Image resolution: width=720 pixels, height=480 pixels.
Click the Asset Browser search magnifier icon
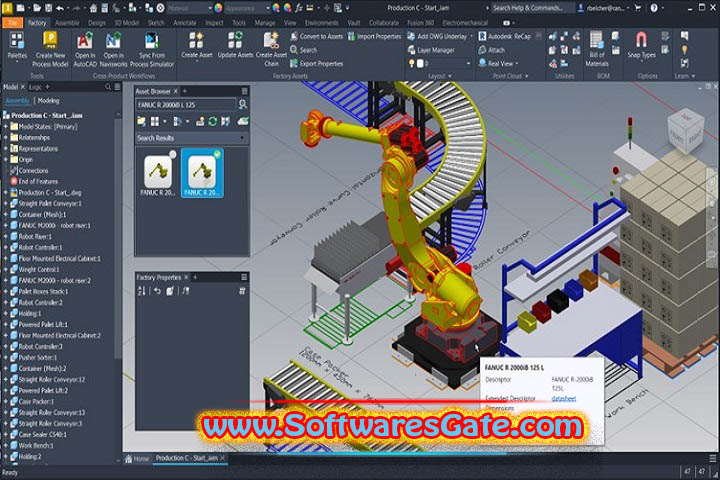(x=242, y=105)
